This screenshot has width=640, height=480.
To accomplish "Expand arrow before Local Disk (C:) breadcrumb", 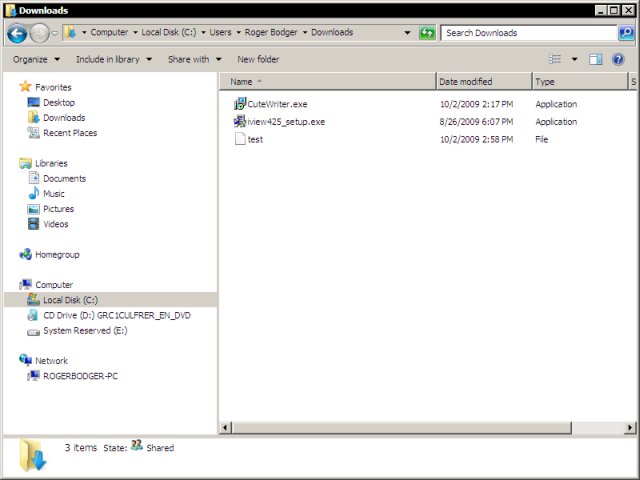I will point(135,32).
